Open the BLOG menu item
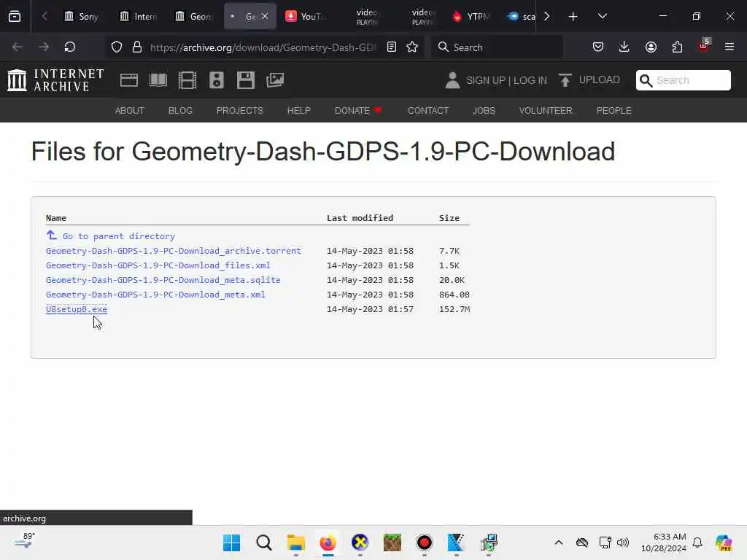This screenshot has width=747, height=560. pos(181,111)
